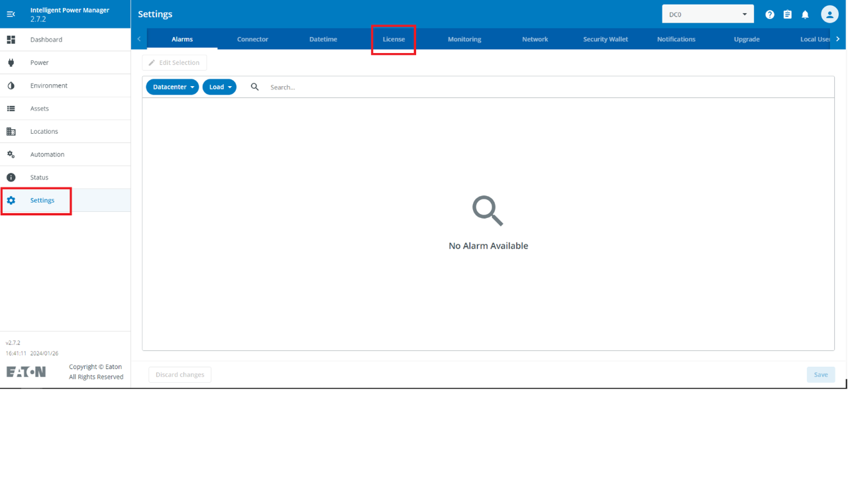Open the user account avatar icon

tap(829, 14)
